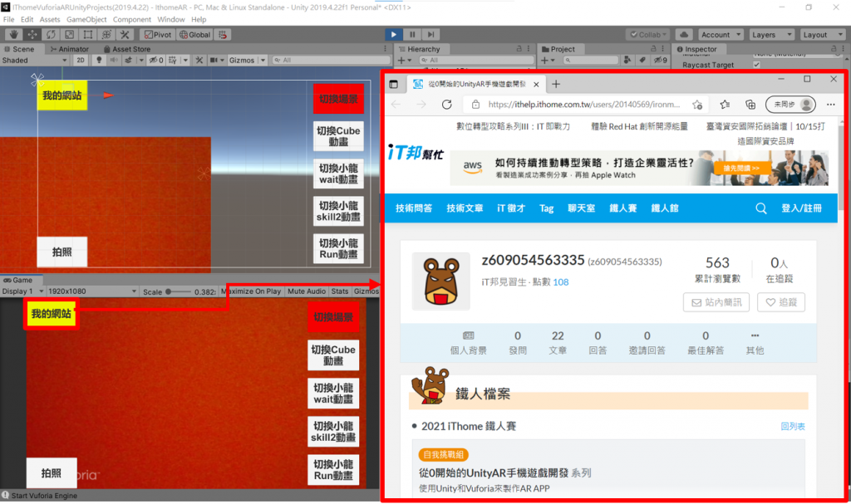Switch to the Animator tab

pos(70,49)
